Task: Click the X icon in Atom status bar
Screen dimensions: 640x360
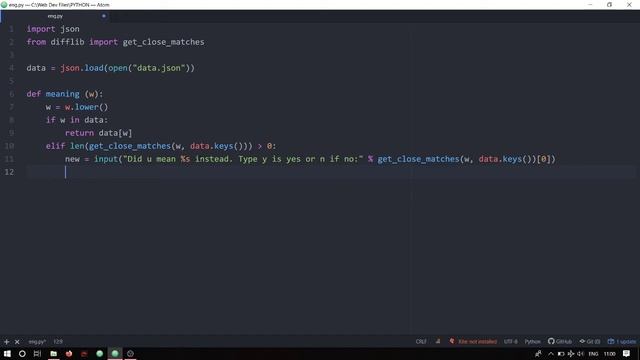Action: coord(17,342)
